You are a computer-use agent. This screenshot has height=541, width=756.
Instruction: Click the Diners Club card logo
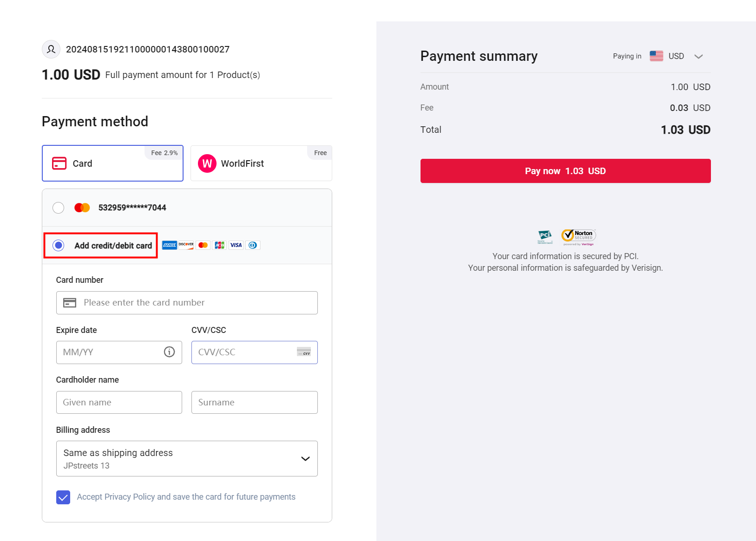[253, 245]
